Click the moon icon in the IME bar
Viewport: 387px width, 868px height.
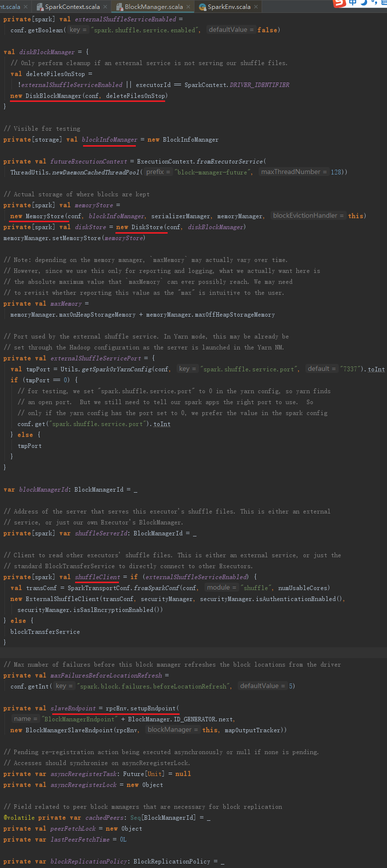pyautogui.click(x=364, y=2)
